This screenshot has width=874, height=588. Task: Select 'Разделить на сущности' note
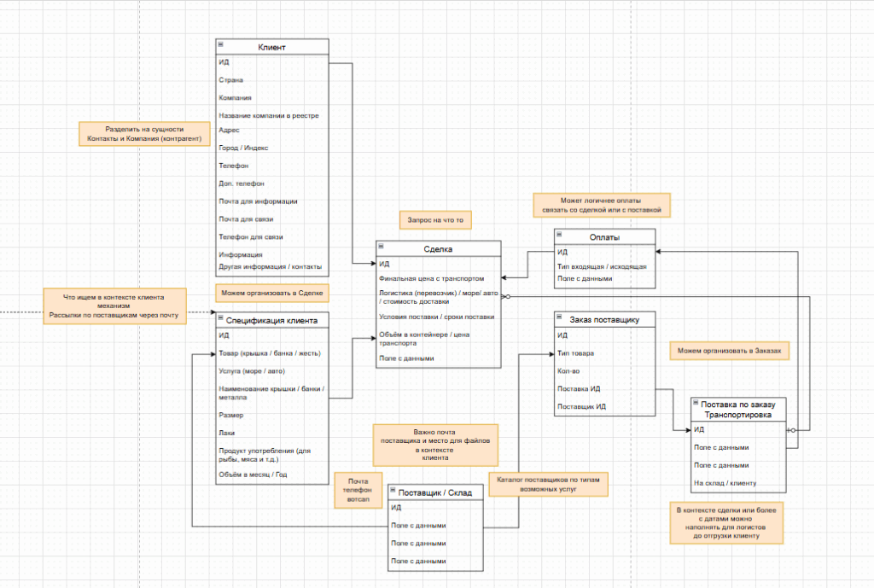[x=144, y=133]
